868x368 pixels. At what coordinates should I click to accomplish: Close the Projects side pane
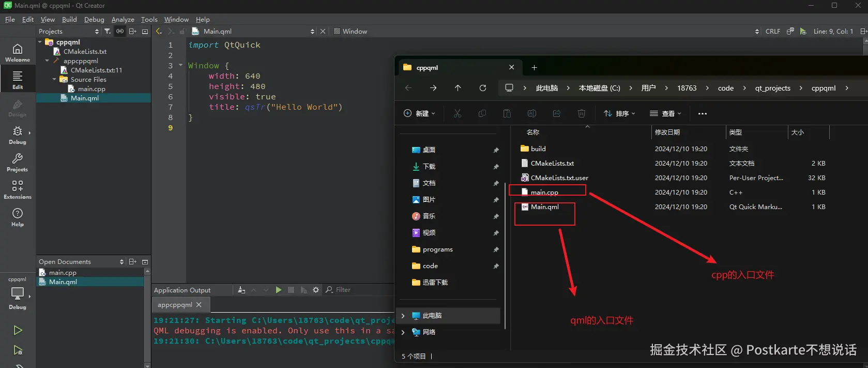[145, 31]
